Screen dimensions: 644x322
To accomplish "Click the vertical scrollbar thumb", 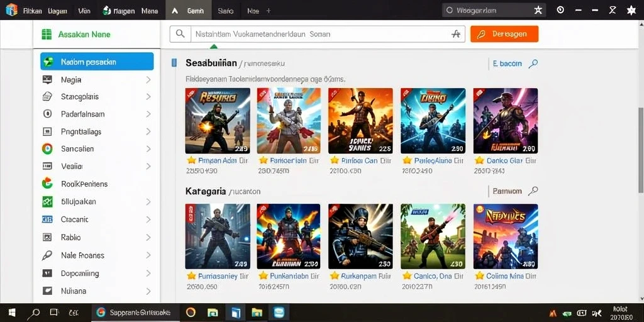I will click(x=641, y=150).
